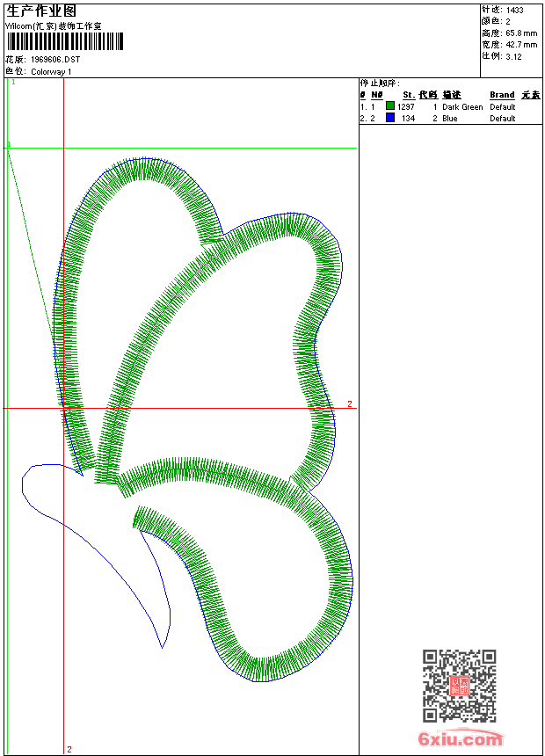Screen dimensions: 545x756
Task: Click the 6xiu.com watermark link
Action: [x=461, y=739]
